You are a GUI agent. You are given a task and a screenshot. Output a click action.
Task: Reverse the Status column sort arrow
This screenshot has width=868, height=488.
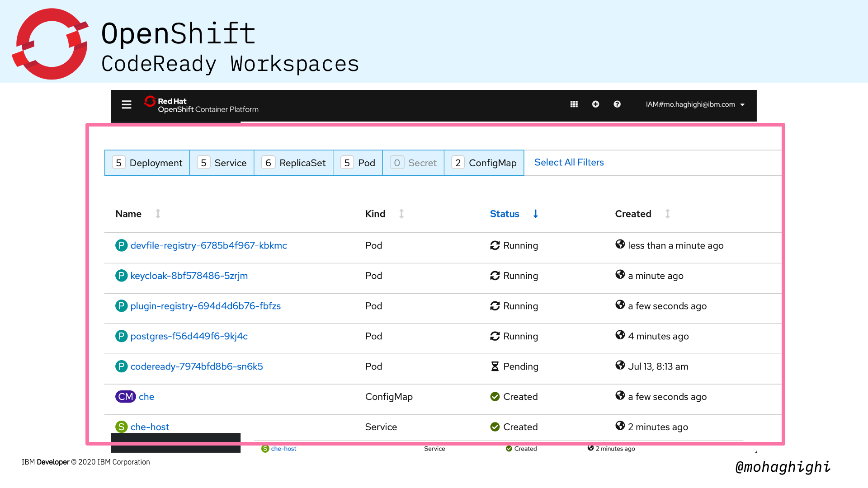pos(535,214)
